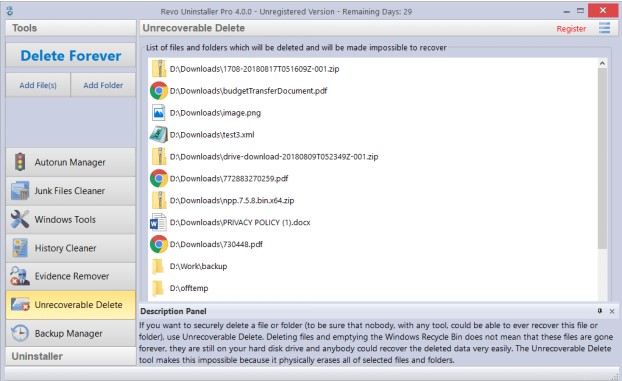Collapse the Tools section header

(x=71, y=28)
